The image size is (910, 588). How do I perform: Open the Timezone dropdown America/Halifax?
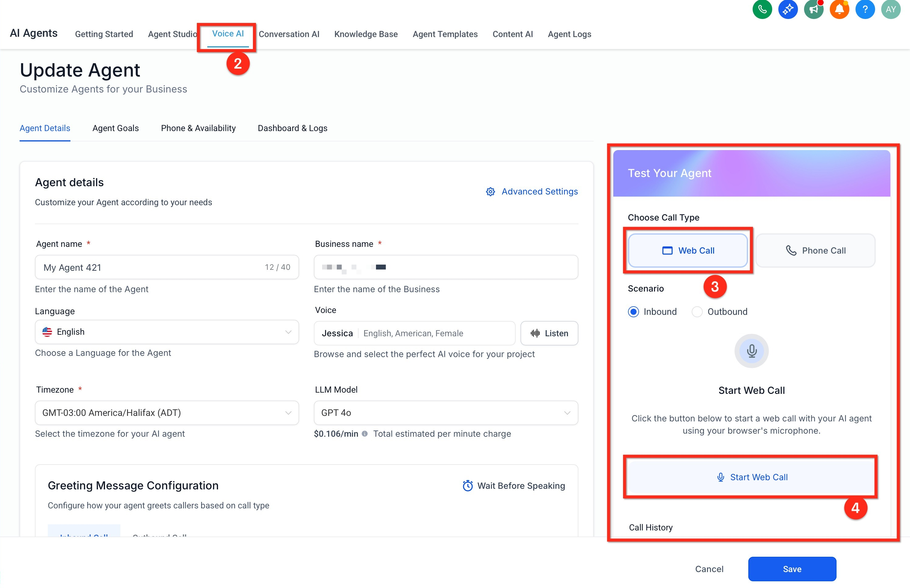coord(167,413)
